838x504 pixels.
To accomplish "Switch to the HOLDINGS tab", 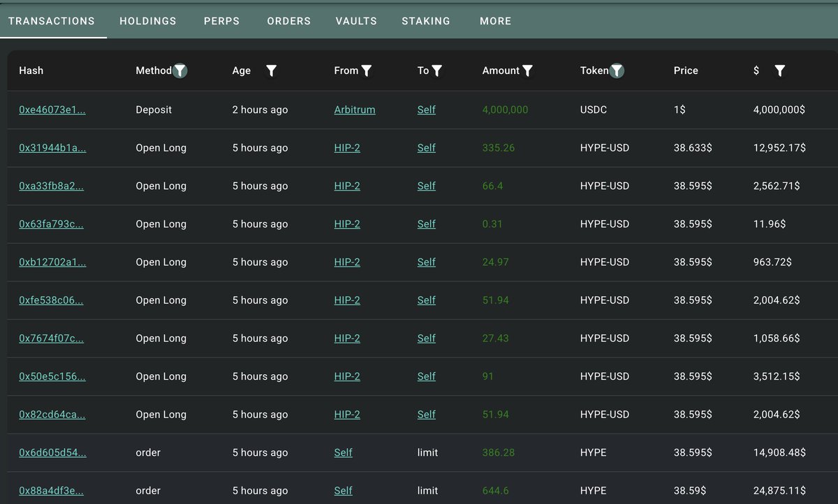I will pyautogui.click(x=147, y=21).
